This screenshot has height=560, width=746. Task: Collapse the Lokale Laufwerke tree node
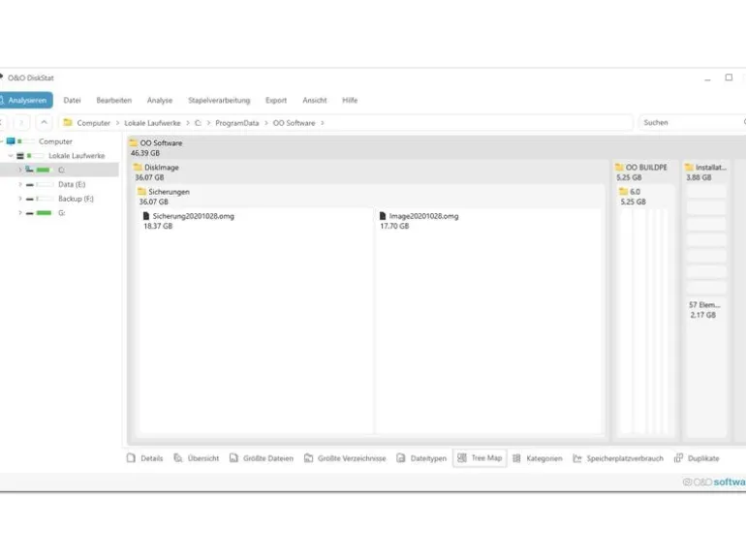pyautogui.click(x=11, y=156)
